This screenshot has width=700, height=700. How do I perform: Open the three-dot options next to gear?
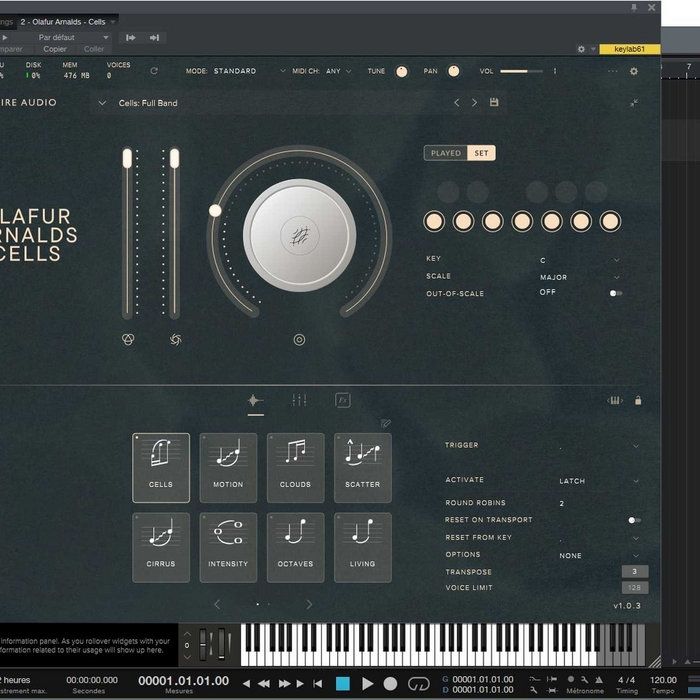point(612,71)
